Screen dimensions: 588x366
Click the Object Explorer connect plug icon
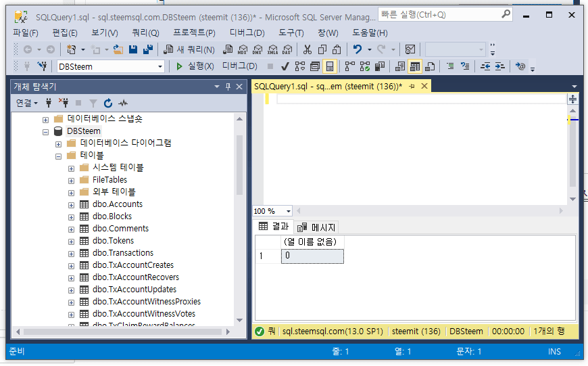[49, 103]
